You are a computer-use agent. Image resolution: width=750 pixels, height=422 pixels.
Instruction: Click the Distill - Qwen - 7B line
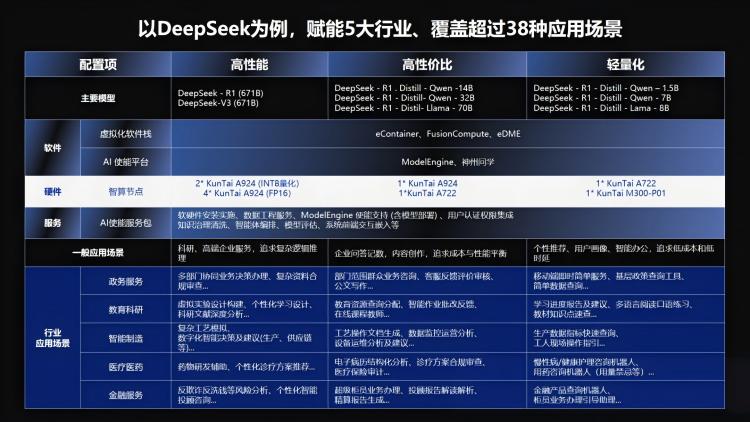602,98
